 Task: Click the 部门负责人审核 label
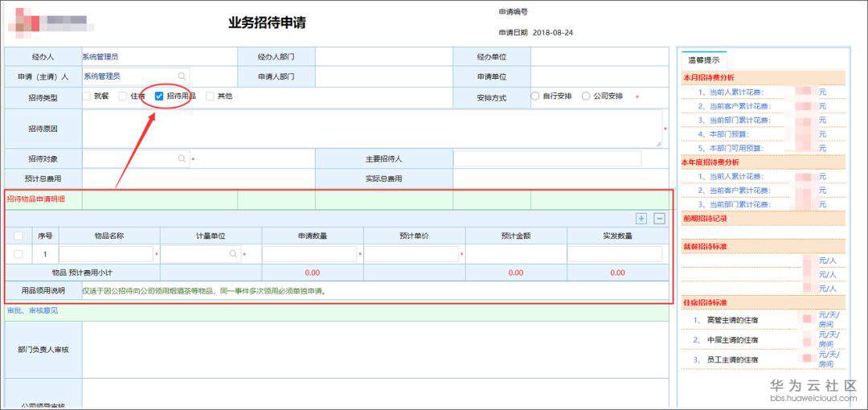point(43,351)
